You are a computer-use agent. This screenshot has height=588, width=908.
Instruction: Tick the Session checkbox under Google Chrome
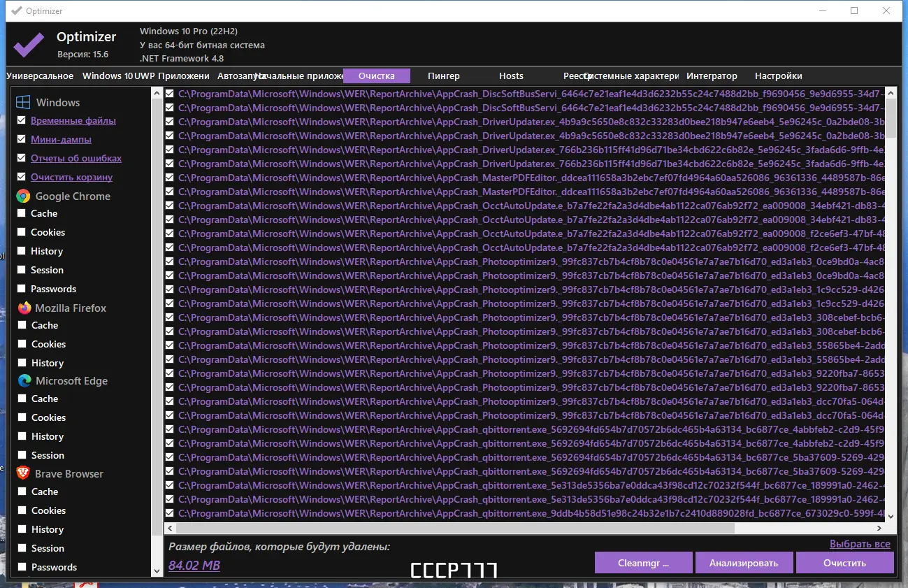click(22, 270)
